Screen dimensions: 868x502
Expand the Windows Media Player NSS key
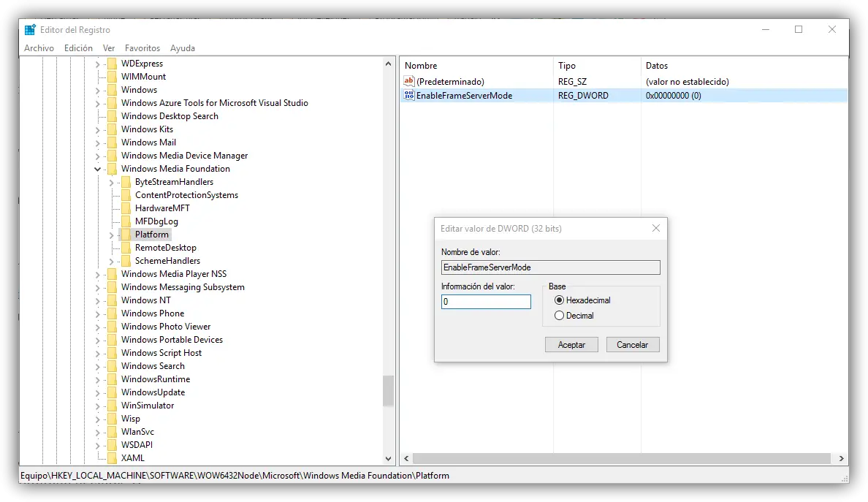pos(97,274)
